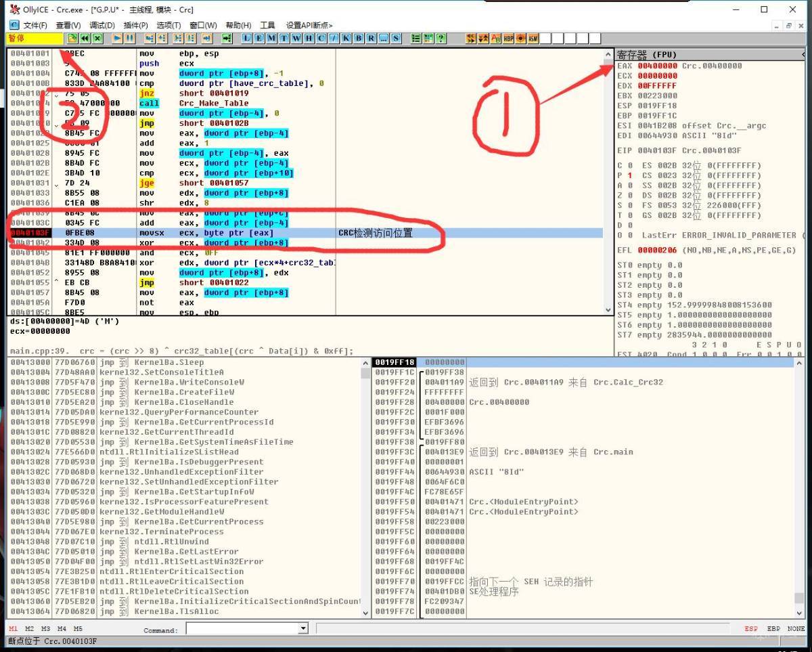Screen dimensions: 812x652
Task: Select NONE stack display mode
Action: (x=796, y=629)
